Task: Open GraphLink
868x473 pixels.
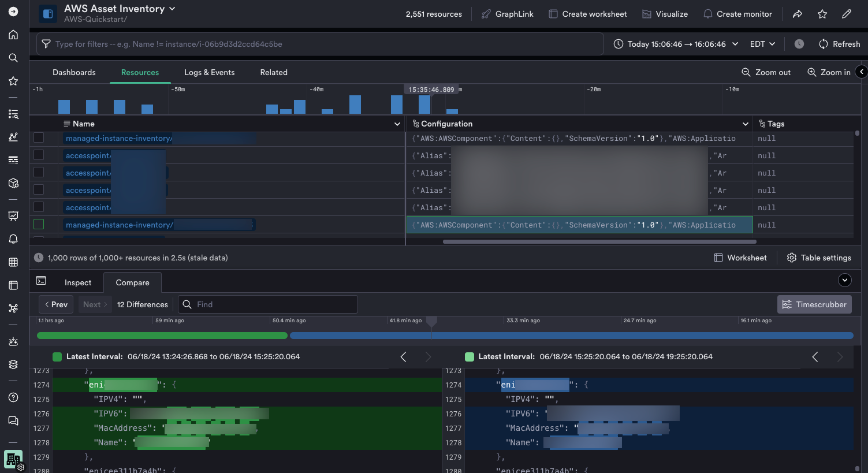Action: tap(508, 14)
